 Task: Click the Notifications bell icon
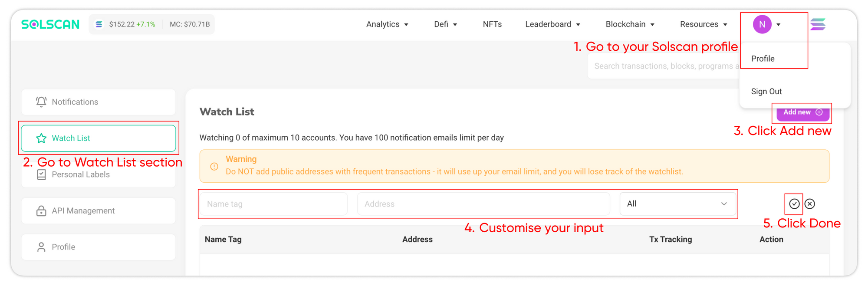click(41, 102)
